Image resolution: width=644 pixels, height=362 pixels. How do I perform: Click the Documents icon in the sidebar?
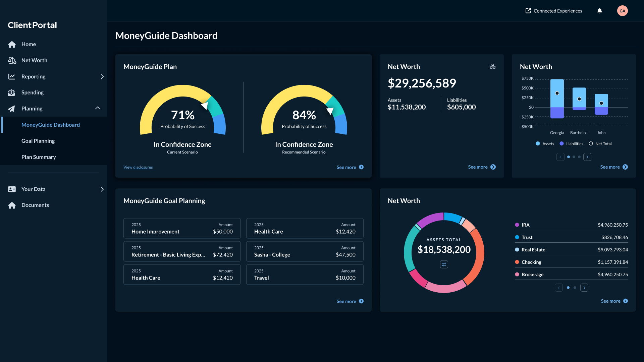(x=12, y=205)
